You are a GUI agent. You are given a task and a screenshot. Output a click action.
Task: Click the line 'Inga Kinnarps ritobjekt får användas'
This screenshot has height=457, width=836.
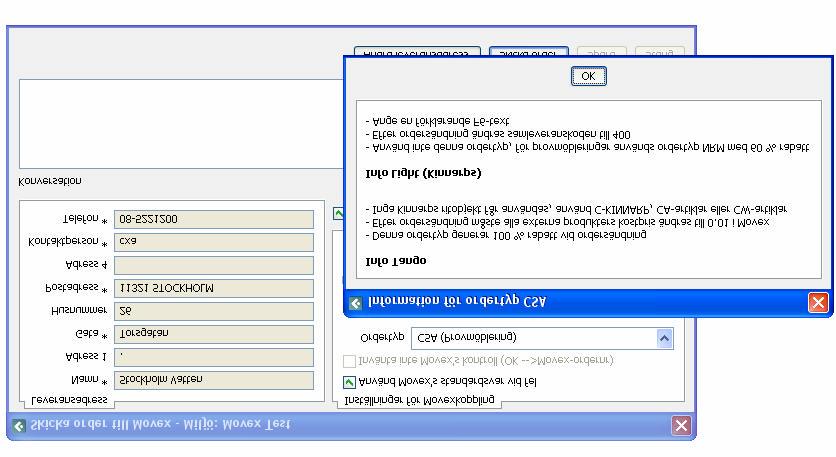coord(576,209)
